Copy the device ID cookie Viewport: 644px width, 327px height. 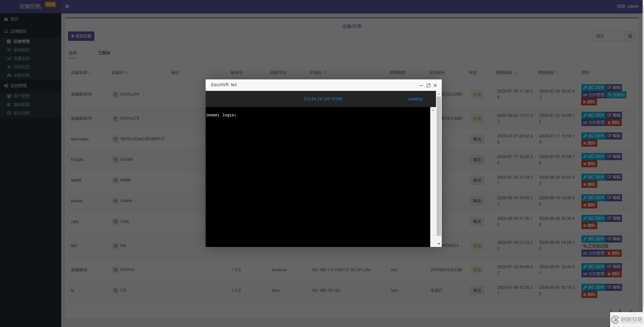[115, 201]
